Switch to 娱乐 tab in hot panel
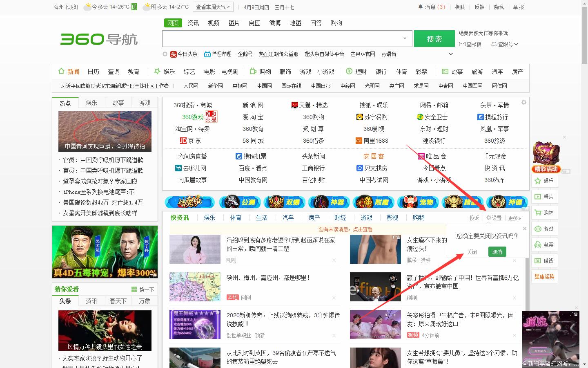Image resolution: width=588 pixels, height=368 pixels. (x=91, y=103)
